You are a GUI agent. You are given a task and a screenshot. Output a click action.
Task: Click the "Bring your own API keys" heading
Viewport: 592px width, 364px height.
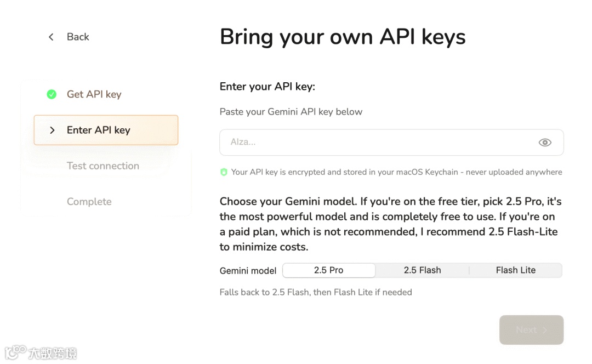point(343,37)
